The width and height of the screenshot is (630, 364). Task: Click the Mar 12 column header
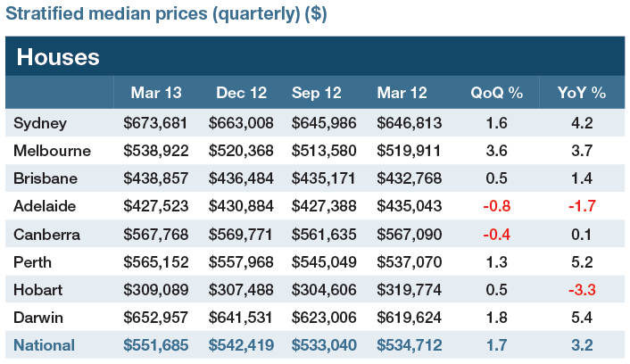405,93
